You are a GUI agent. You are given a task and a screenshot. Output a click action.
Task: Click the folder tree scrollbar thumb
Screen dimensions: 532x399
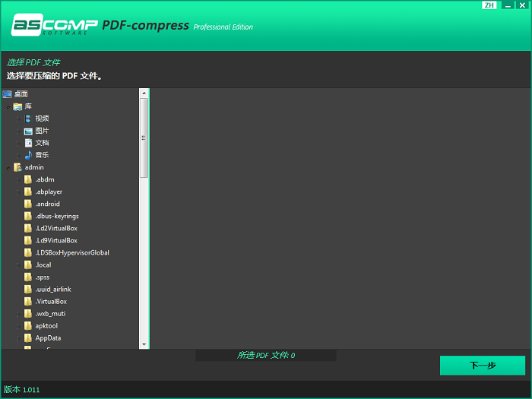click(144, 138)
